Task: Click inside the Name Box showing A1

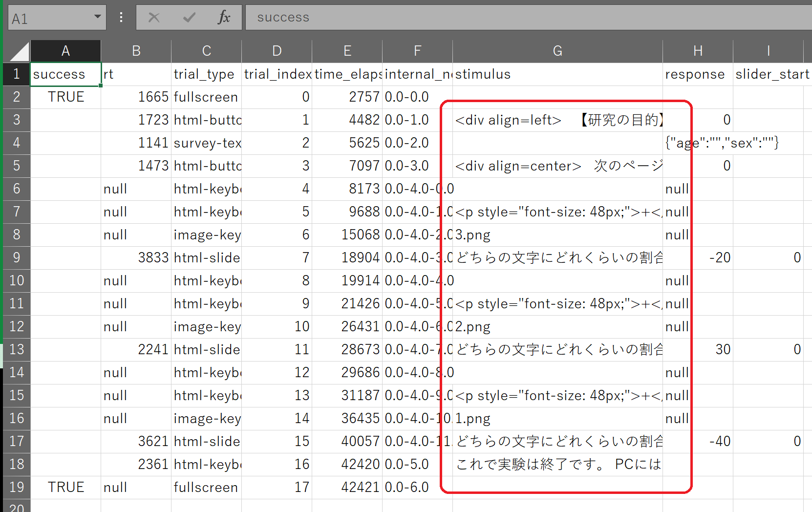Action: 49,17
